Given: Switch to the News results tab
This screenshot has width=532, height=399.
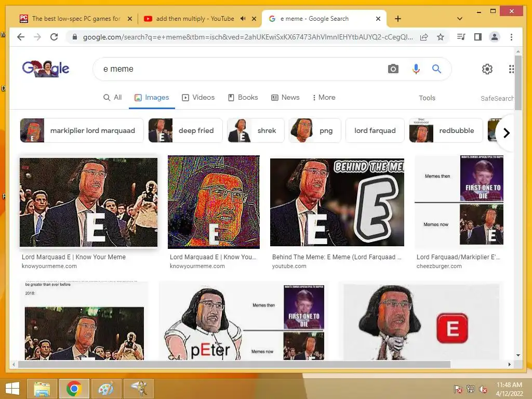Looking at the screenshot, I should coord(285,98).
